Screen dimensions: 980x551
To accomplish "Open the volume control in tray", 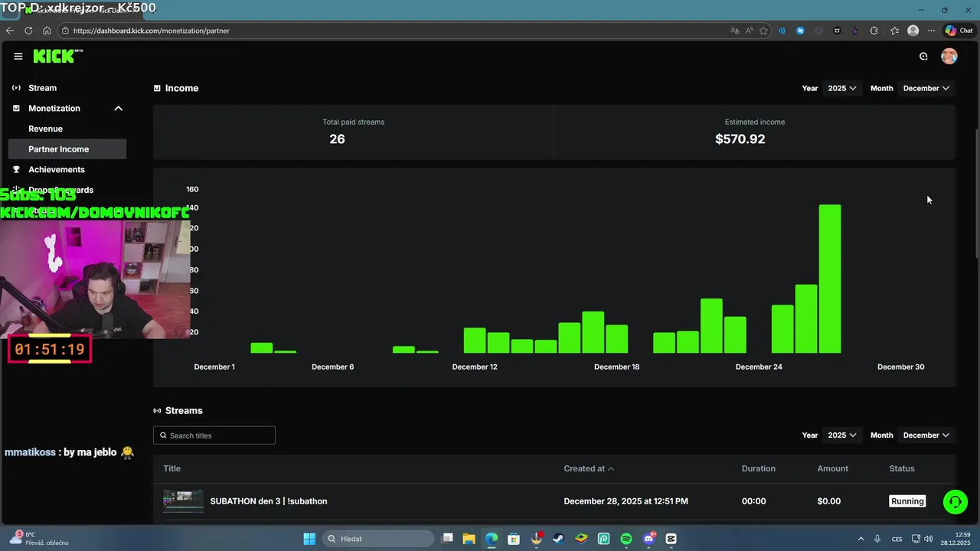I will pyautogui.click(x=929, y=539).
